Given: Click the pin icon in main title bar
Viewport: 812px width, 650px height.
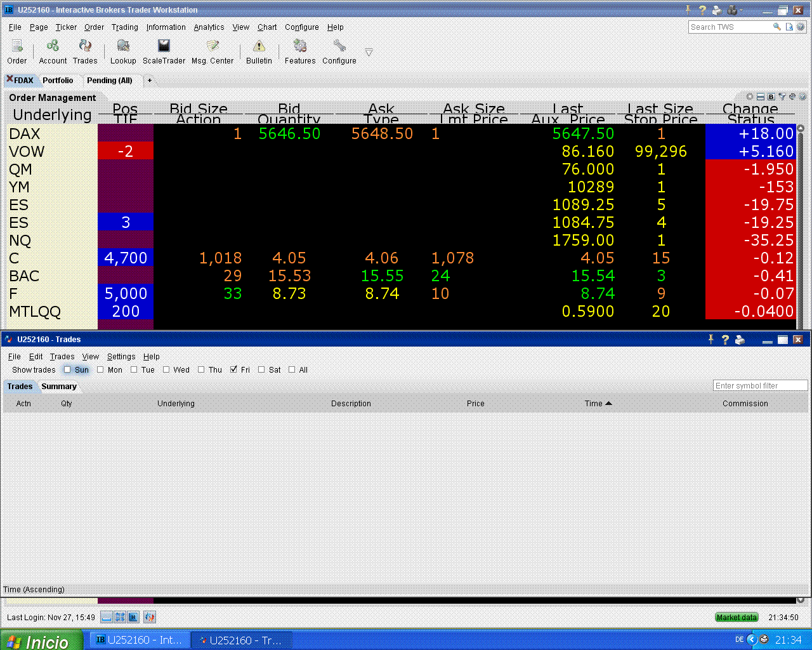Looking at the screenshot, I should pos(688,10).
